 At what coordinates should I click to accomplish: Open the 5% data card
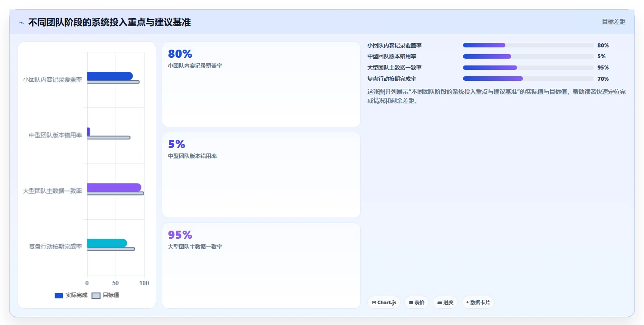point(261,175)
